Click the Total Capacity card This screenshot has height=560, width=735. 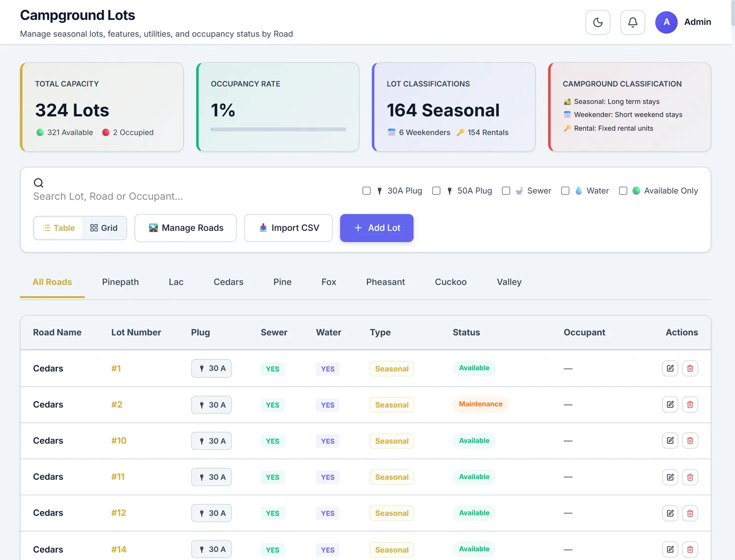[x=102, y=107]
